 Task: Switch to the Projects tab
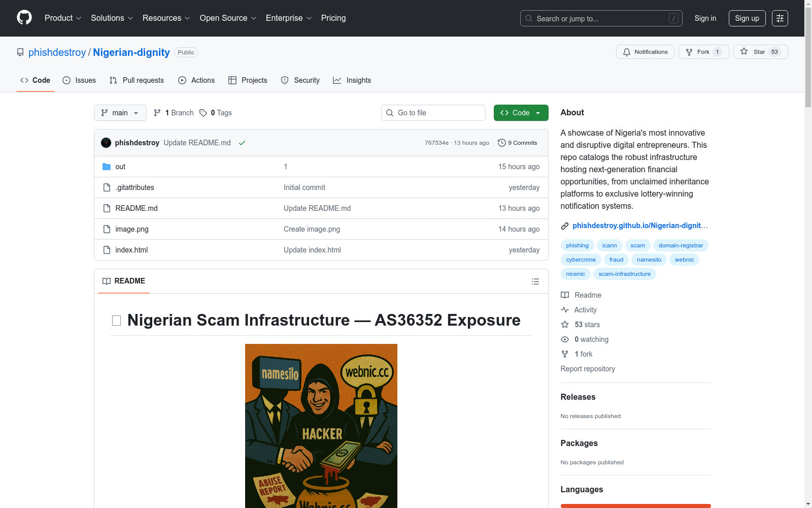coord(248,80)
